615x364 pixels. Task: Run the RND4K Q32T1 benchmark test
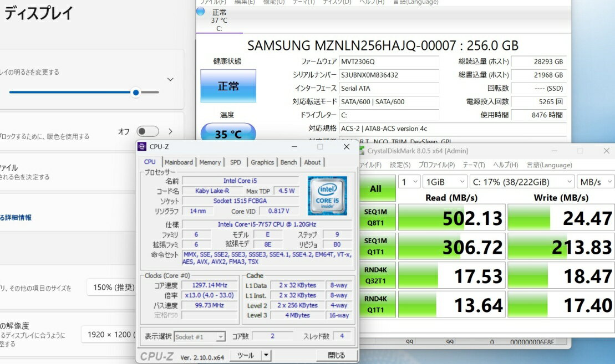click(x=375, y=275)
